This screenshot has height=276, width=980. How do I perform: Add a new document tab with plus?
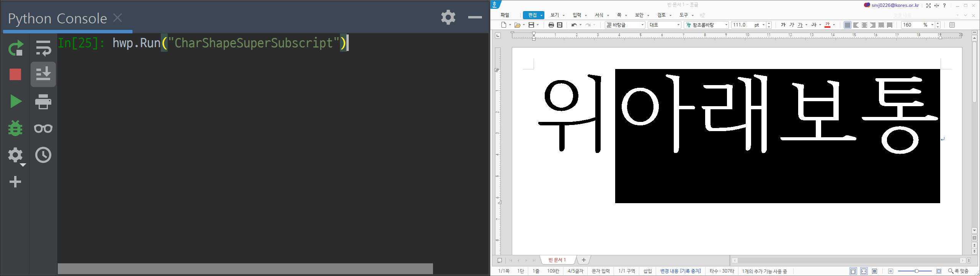click(x=584, y=260)
